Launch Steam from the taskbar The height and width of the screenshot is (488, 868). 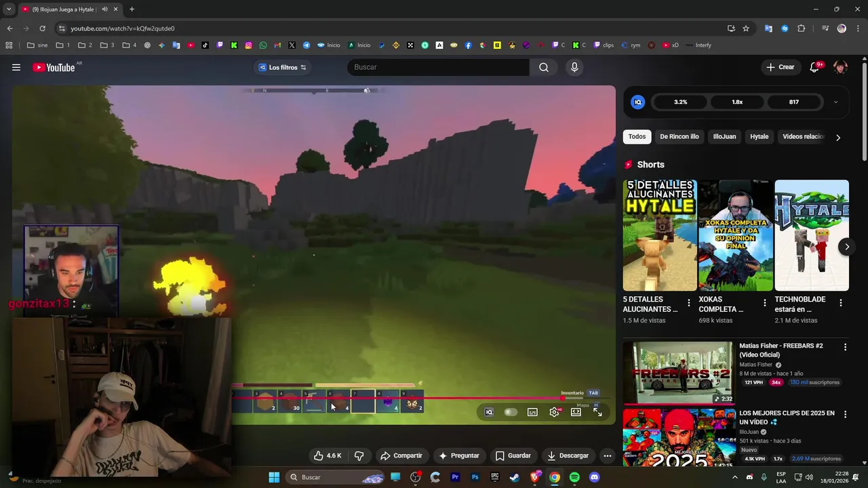pyautogui.click(x=515, y=477)
